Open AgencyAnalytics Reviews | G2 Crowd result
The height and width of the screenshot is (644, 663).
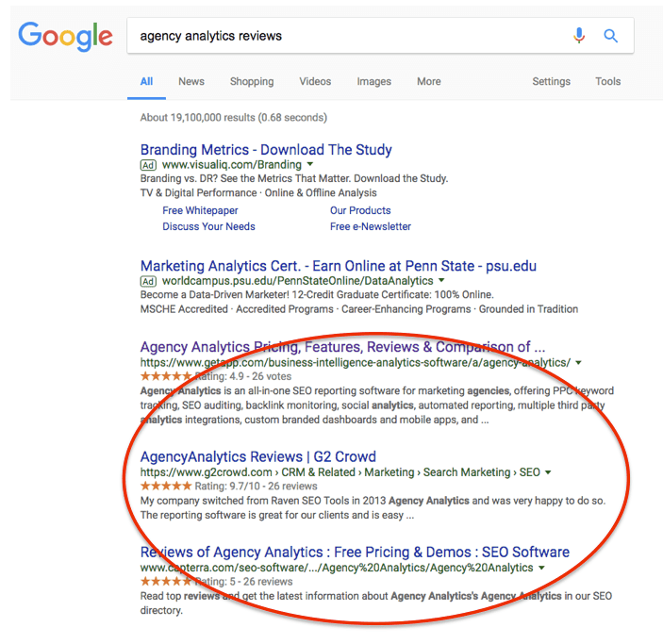[x=257, y=456]
